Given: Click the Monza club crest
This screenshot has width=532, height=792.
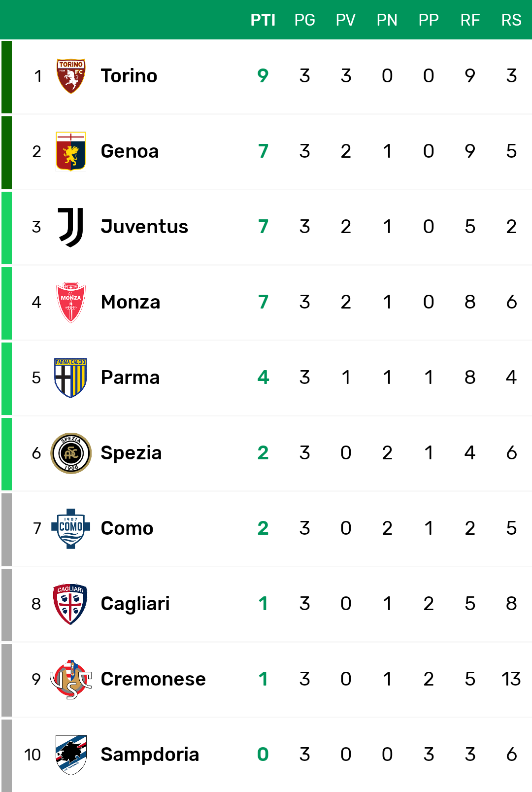Looking at the screenshot, I should point(71,302).
